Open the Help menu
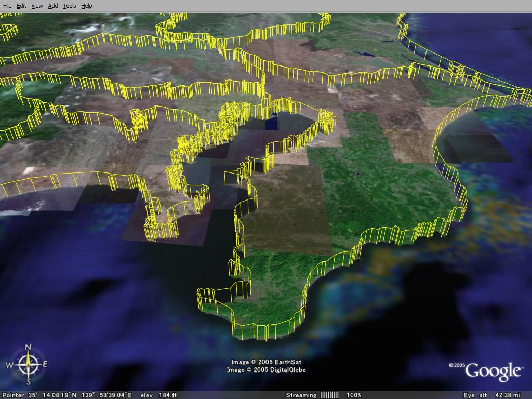532x399 pixels. coord(87,6)
